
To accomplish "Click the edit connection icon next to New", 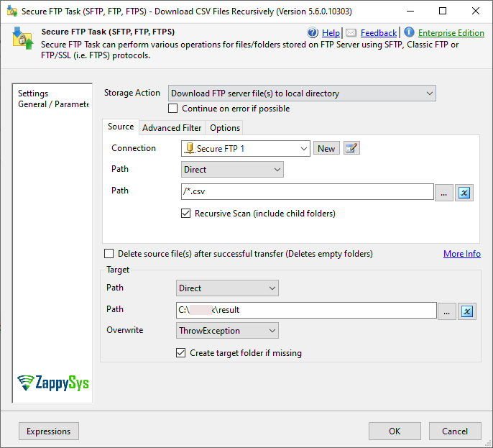I will click(x=351, y=148).
